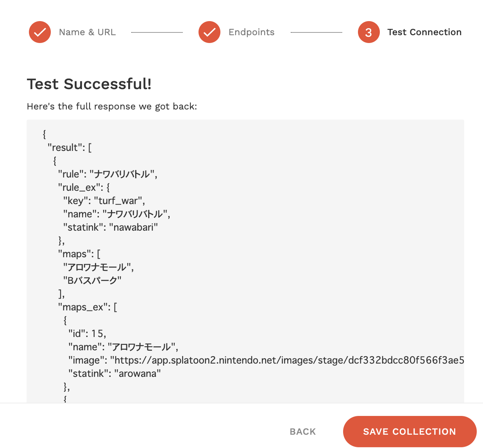Image resolution: width=483 pixels, height=448 pixels.
Task: Click the "maps": [ line
Action: (79, 254)
